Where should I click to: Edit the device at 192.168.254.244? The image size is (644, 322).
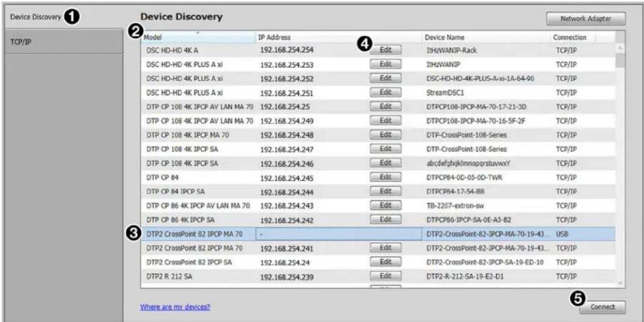coord(386,191)
